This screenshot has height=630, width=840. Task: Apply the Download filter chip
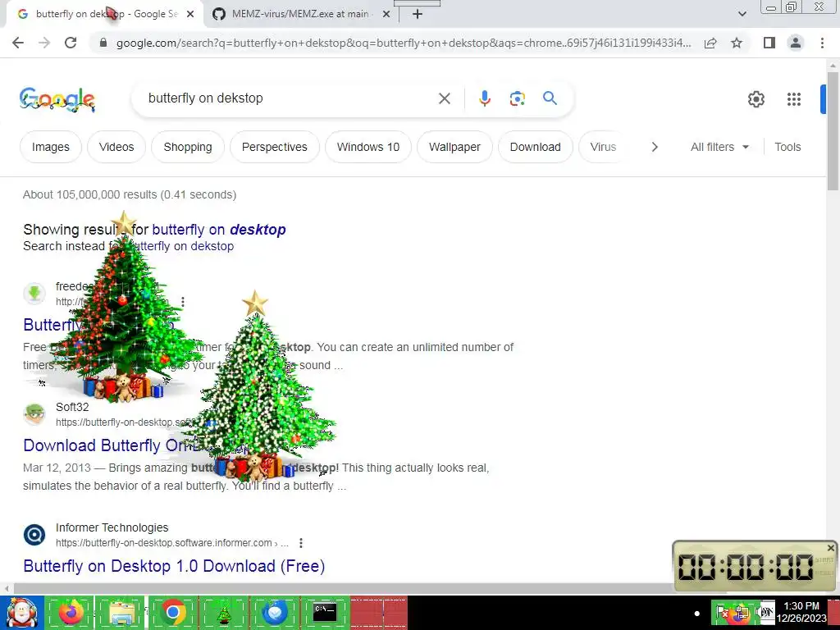point(535,147)
